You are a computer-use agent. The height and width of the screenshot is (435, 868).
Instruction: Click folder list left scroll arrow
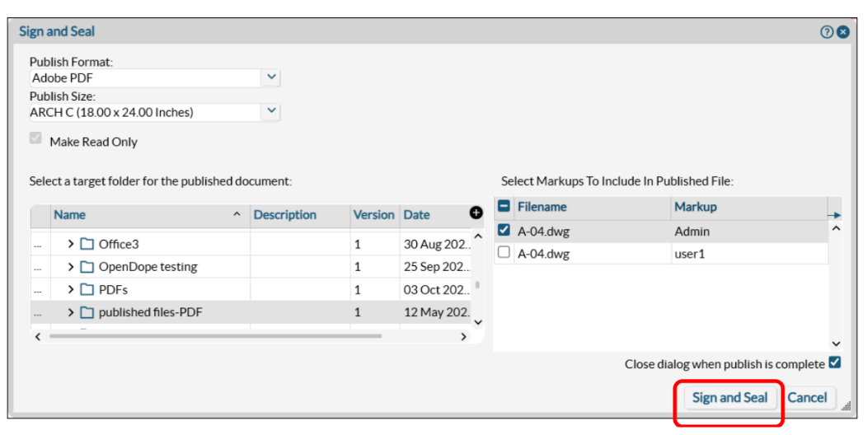pyautogui.click(x=38, y=336)
